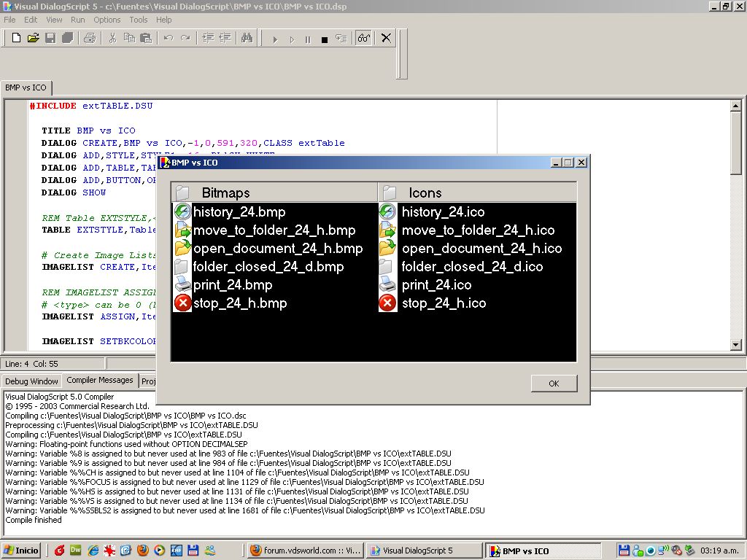Image resolution: width=747 pixels, height=560 pixels.
Task: Save the script using the floppy icon
Action: 50,39
